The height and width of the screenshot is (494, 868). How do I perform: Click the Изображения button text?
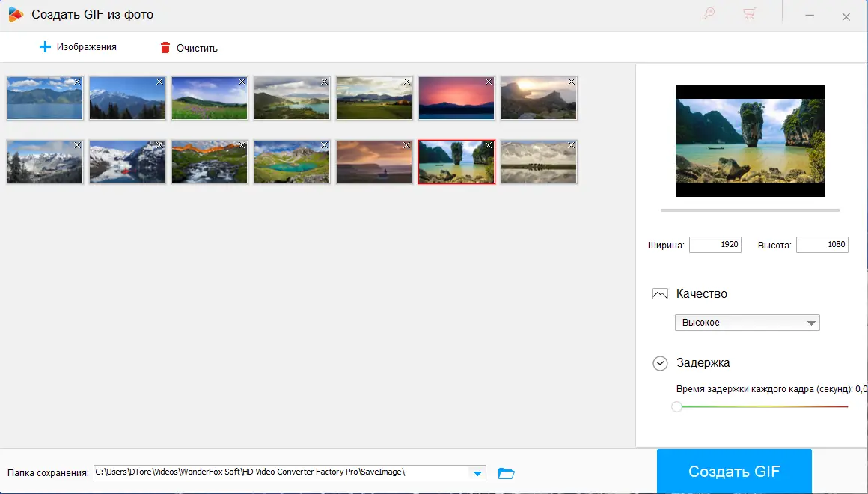coord(85,46)
